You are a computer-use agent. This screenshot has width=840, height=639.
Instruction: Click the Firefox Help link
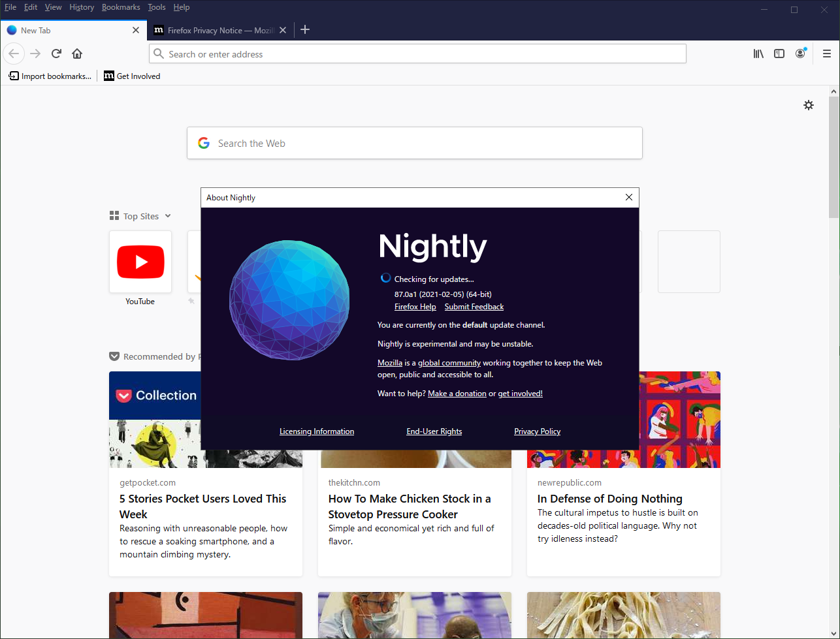click(415, 307)
